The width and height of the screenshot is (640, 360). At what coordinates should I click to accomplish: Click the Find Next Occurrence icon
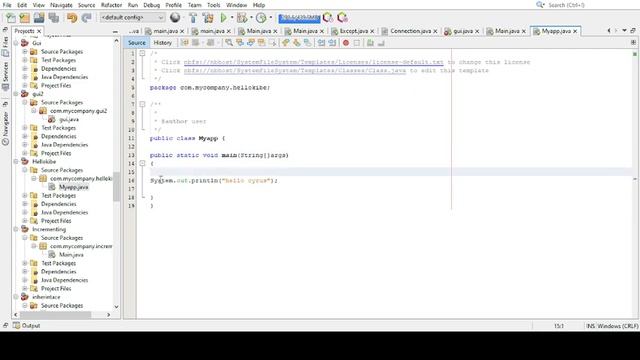(x=251, y=43)
